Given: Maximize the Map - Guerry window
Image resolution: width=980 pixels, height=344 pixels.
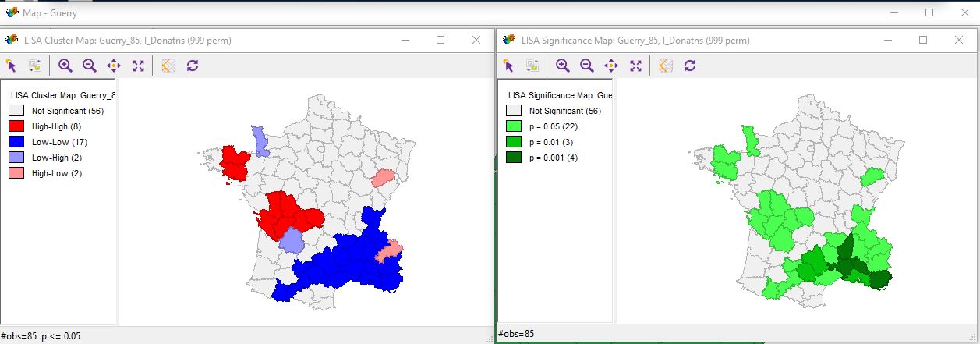Looking at the screenshot, I should pos(929,12).
